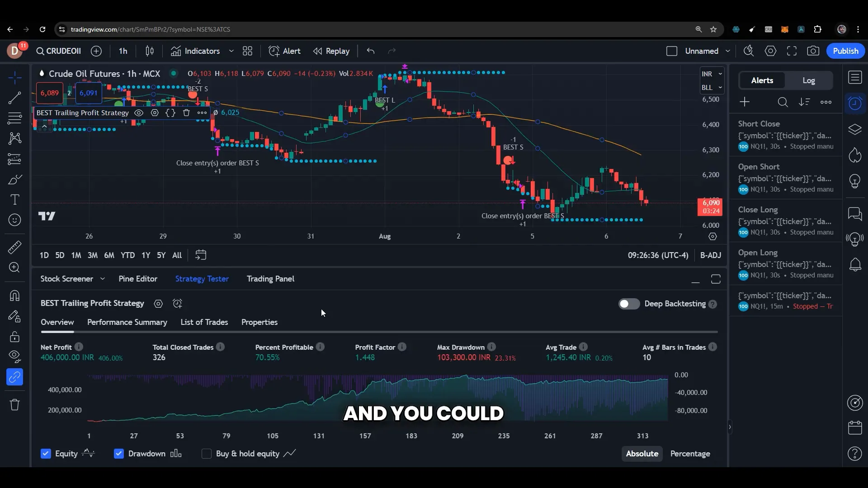The image size is (868, 488).
Task: Uncheck the Equity checkbox
Action: (x=46, y=454)
